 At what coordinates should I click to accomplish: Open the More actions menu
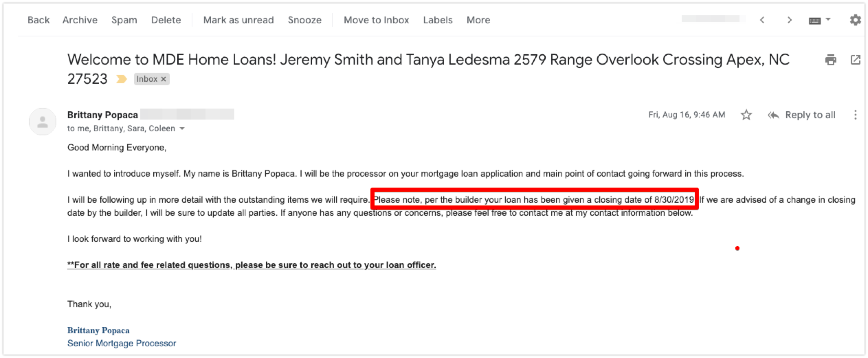click(478, 20)
